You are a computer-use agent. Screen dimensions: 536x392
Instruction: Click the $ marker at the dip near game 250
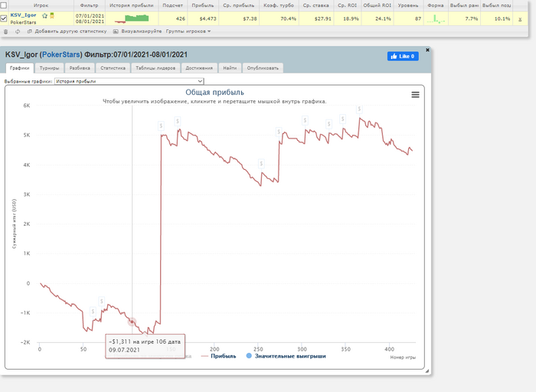[x=261, y=164]
